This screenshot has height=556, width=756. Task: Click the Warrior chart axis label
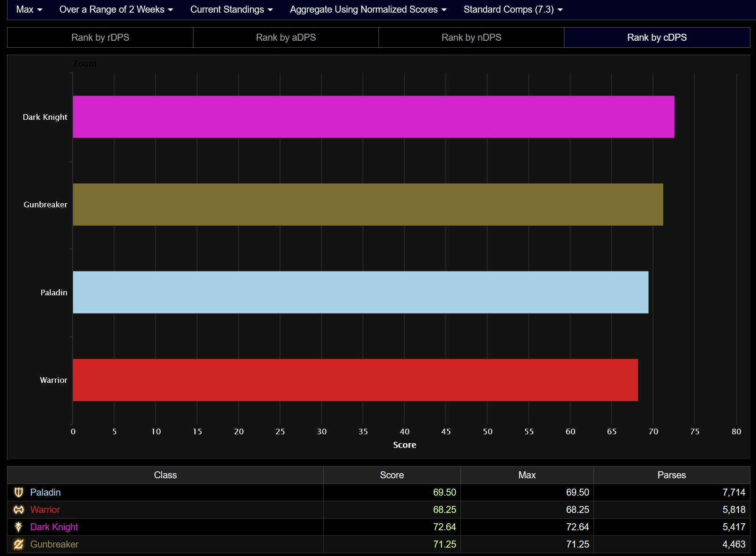pos(53,380)
